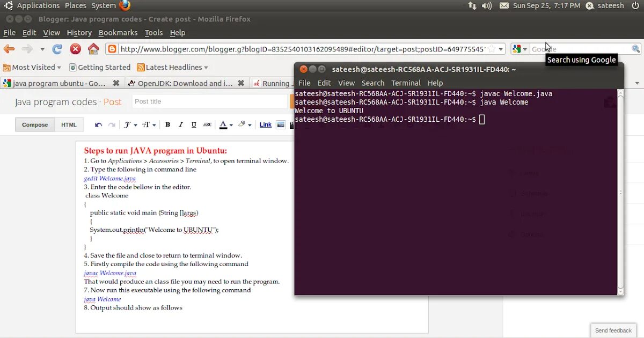Switch editor to HTML mode
This screenshot has height=338, width=644.
[69, 124]
